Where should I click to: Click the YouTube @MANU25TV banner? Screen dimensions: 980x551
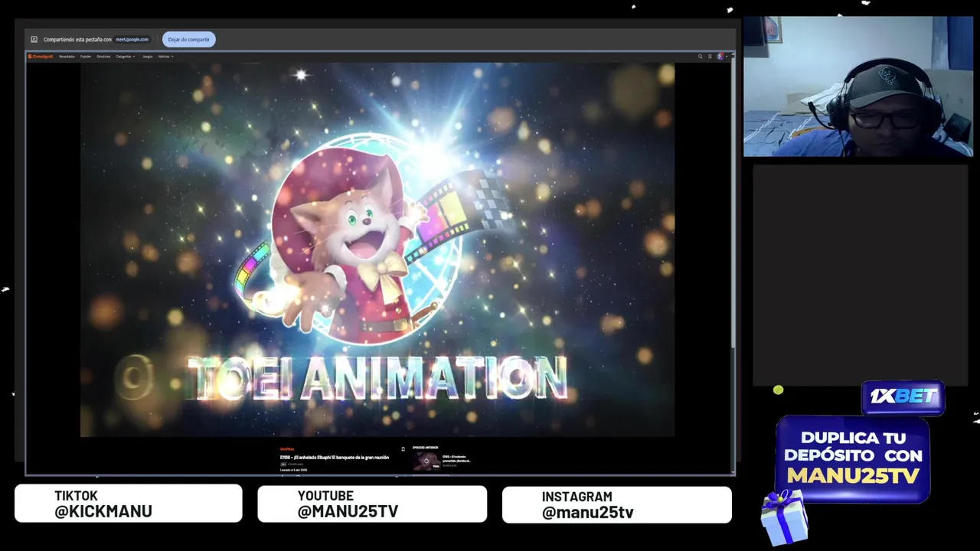pyautogui.click(x=372, y=504)
